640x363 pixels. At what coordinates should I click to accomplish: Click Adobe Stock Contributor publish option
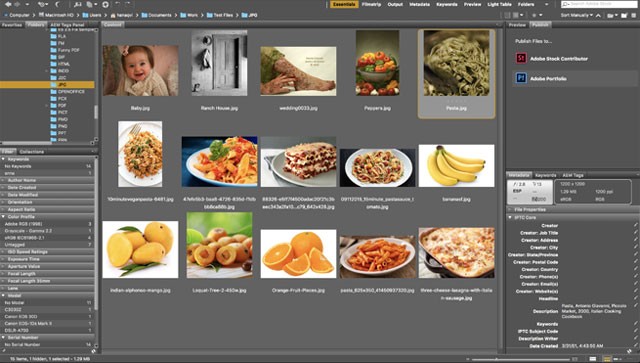click(x=575, y=58)
